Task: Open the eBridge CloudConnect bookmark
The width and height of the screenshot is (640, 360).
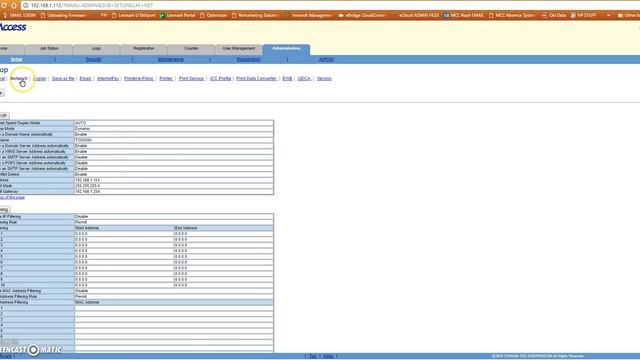Action: [362, 15]
